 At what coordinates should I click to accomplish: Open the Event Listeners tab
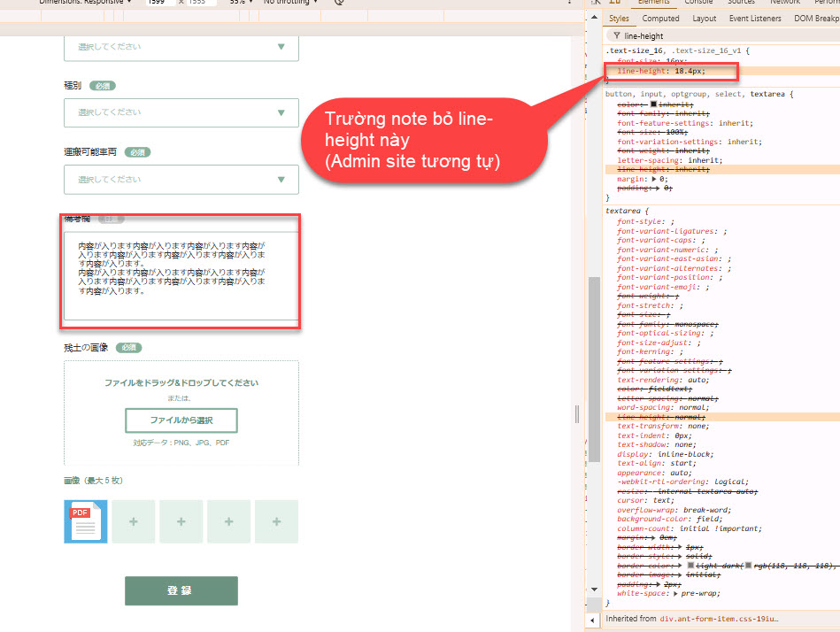click(755, 19)
